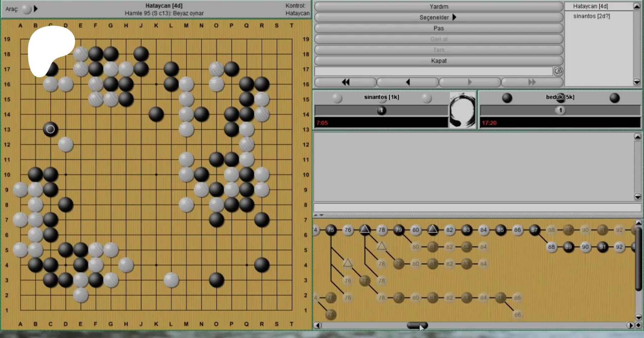Screen dimensions: 644x338
Task: Click the circle-marked black stone at C13
Action: pos(50,129)
